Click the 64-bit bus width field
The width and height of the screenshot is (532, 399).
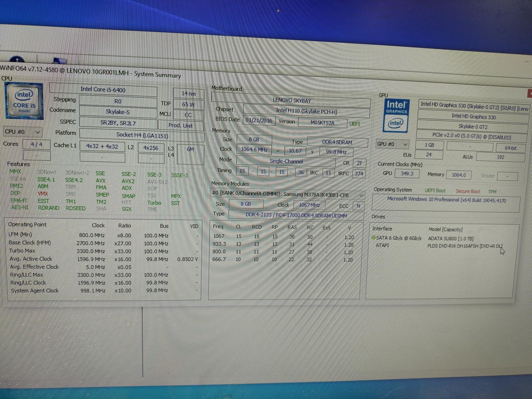(510, 148)
